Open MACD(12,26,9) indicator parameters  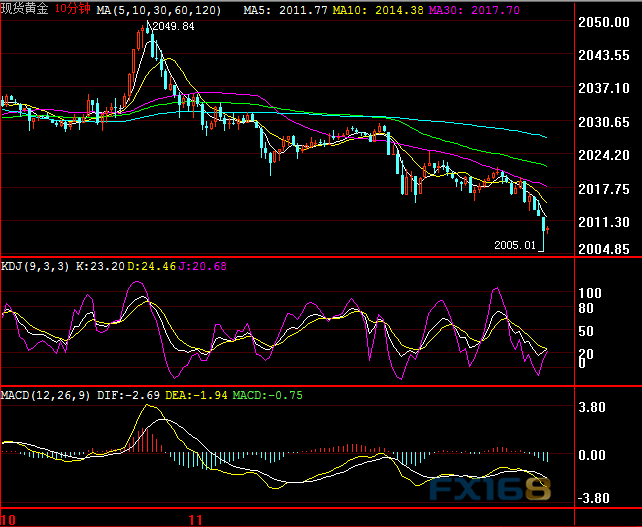point(46,395)
